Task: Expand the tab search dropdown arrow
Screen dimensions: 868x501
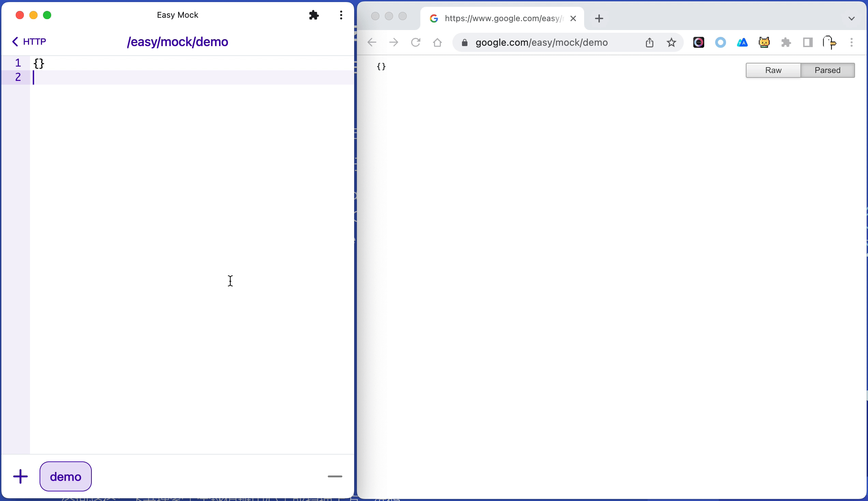Action: [851, 18]
